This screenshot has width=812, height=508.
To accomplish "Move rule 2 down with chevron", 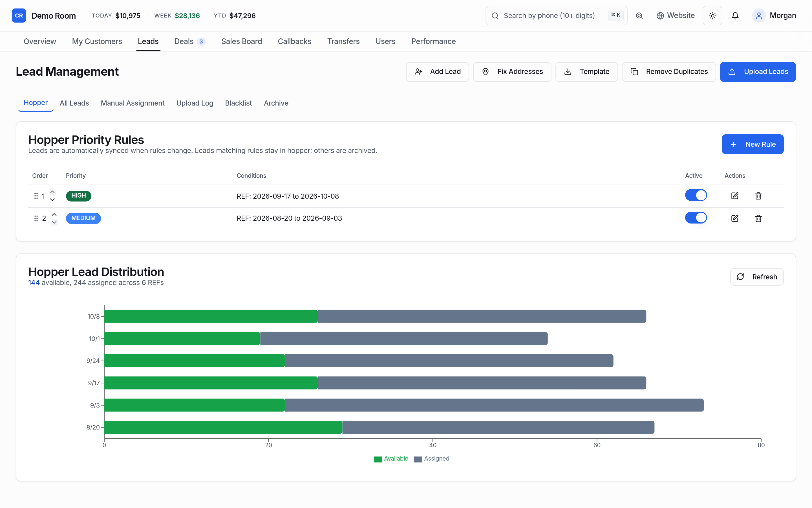I will tap(54, 222).
